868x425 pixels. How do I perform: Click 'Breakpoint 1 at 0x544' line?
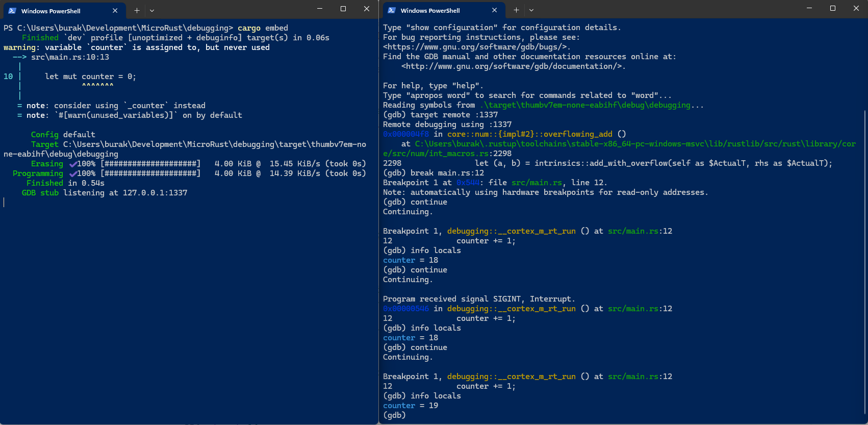(495, 183)
